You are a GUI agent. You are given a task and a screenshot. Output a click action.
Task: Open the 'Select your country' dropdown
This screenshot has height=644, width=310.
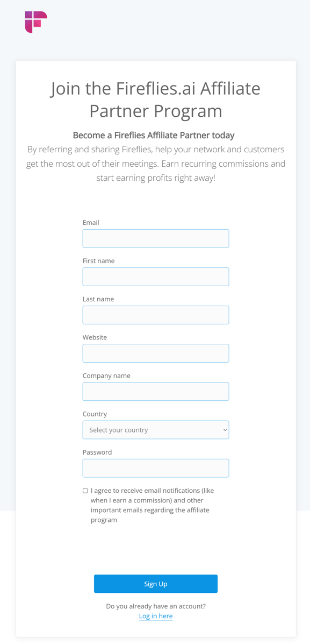pos(155,430)
